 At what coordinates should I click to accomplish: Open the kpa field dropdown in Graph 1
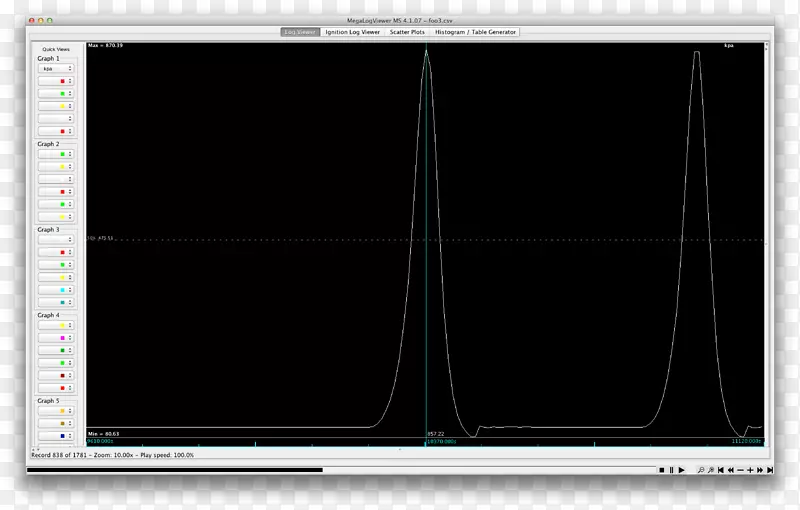(55, 69)
